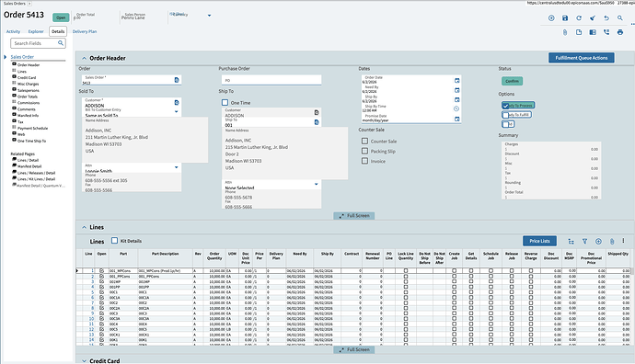Click the Undo arrow icon in the top toolbar
Image resolution: width=635 pixels, height=364 pixels.
(x=606, y=18)
